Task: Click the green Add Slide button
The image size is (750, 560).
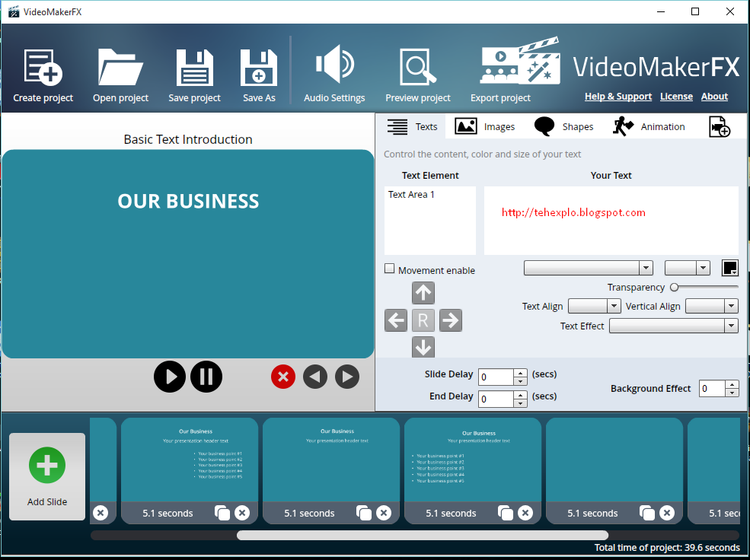Action: 47,476
